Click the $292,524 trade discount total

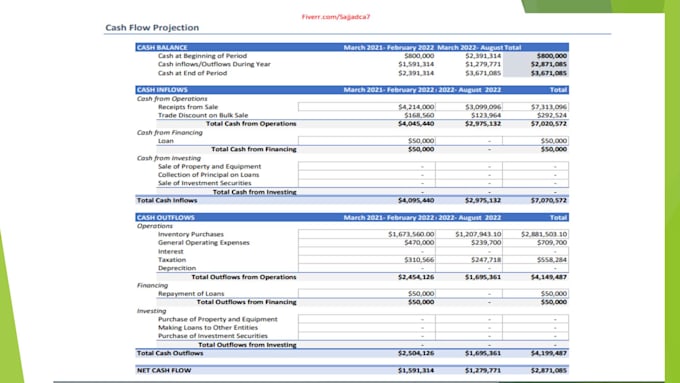coord(552,115)
